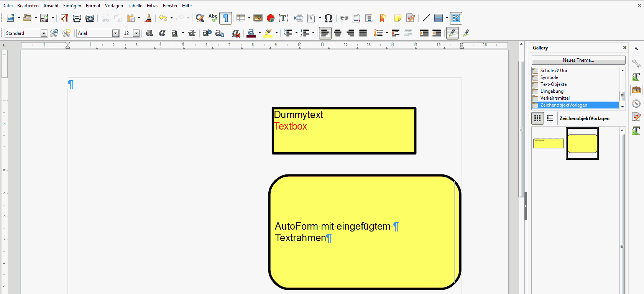Select the rounded rectangle gallery thumbnail

point(582,143)
